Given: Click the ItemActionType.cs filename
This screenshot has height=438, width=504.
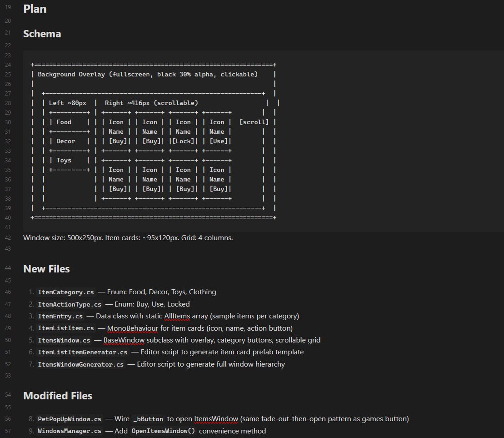Looking at the screenshot, I should [70, 304].
